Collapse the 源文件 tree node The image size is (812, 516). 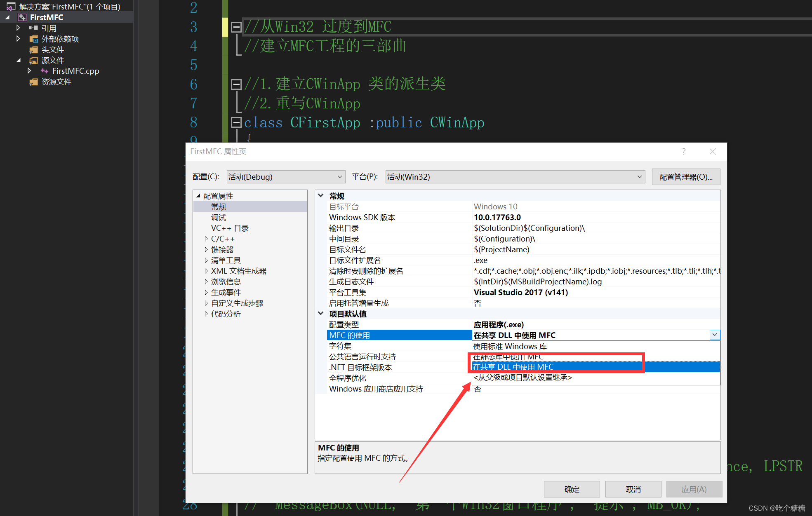click(19, 60)
